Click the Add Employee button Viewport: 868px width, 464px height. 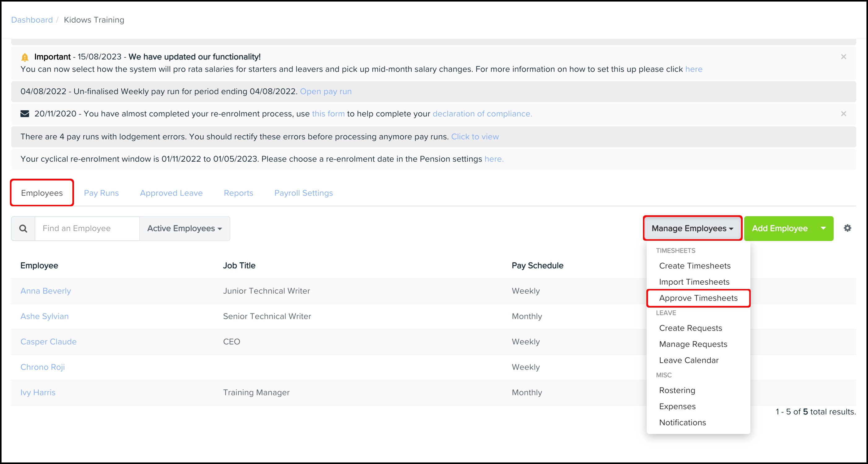pos(779,228)
